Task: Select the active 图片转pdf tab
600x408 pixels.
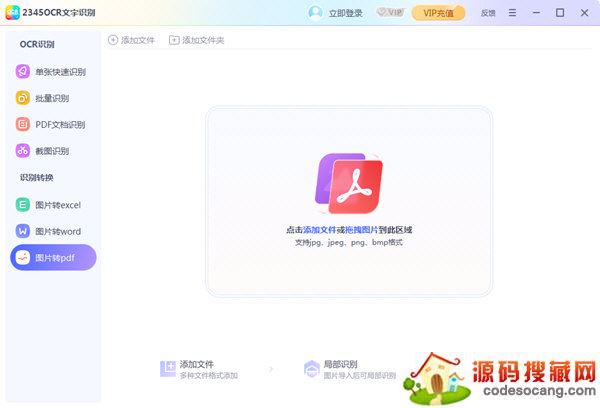Action: [x=53, y=258]
